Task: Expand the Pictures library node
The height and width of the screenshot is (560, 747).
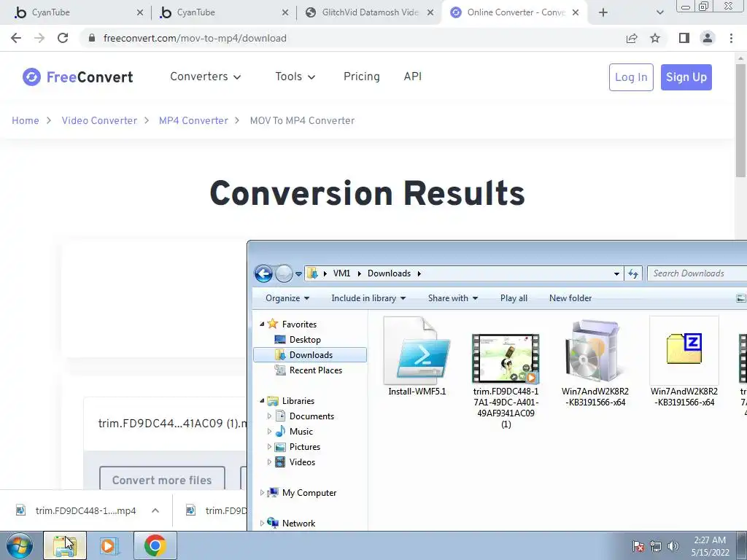Action: click(x=269, y=447)
